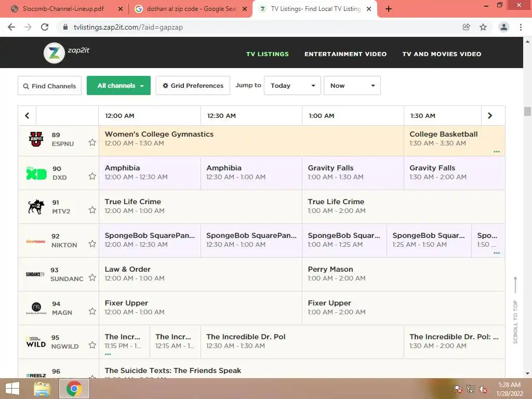Favorite DXD channel with its star
This screenshot has height=399, width=532.
click(92, 176)
